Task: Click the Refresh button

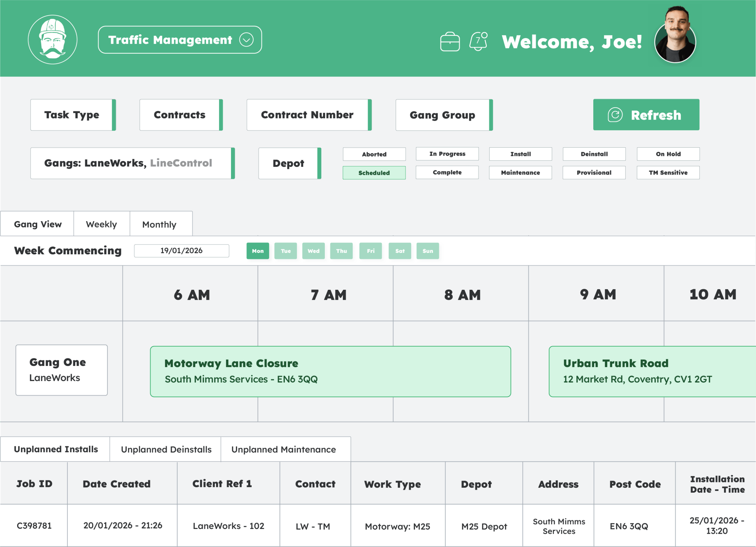Action: (x=646, y=115)
